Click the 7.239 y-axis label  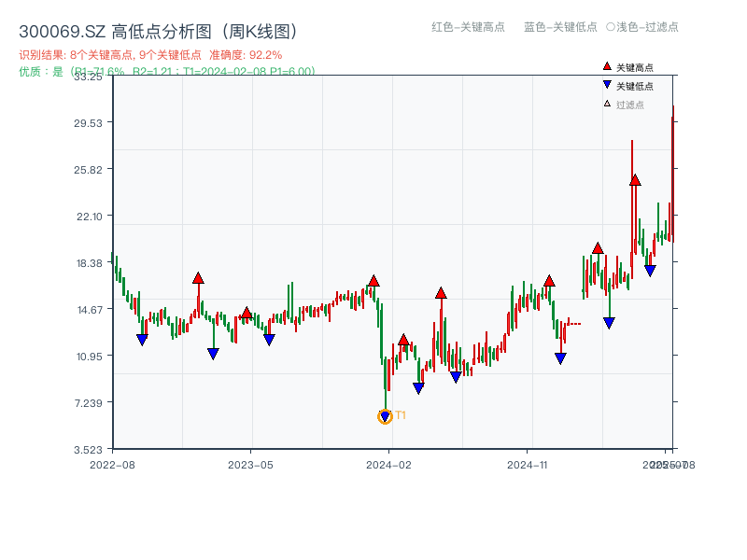(x=89, y=403)
